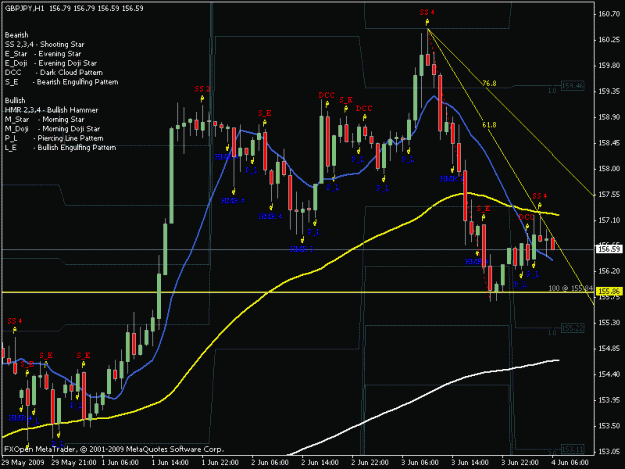This screenshot has width=625, height=469.
Task: Click the 159.80 price axis label
Action: tap(609, 65)
